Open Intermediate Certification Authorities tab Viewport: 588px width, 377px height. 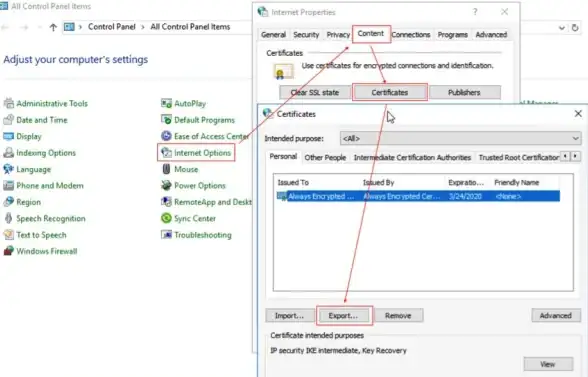[x=412, y=158]
